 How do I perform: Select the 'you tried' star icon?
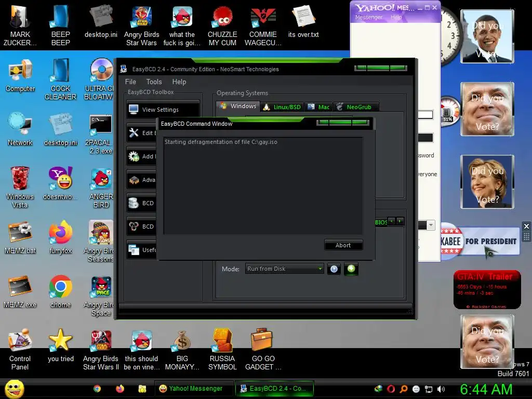point(60,345)
